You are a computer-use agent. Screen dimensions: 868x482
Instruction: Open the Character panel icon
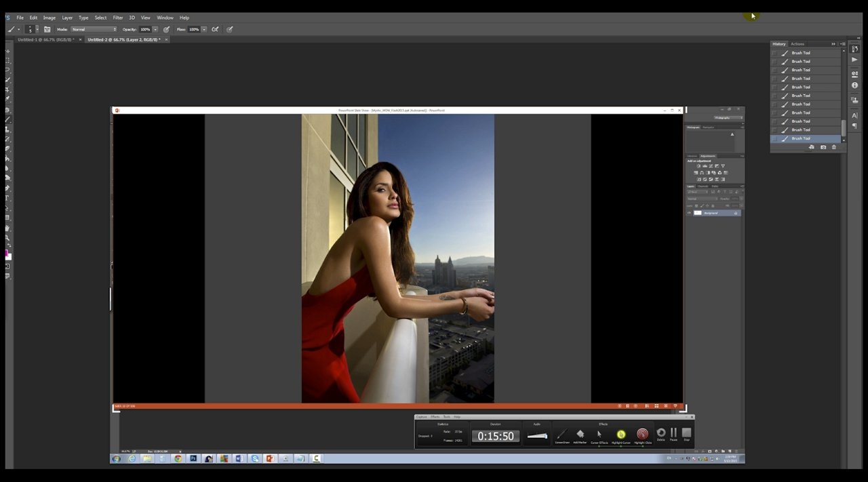tap(854, 115)
